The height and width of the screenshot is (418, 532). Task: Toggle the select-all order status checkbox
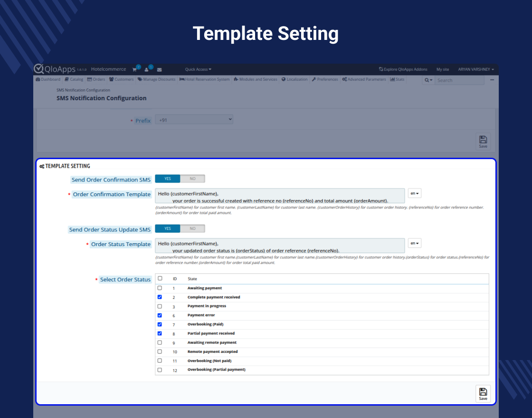coord(160,278)
